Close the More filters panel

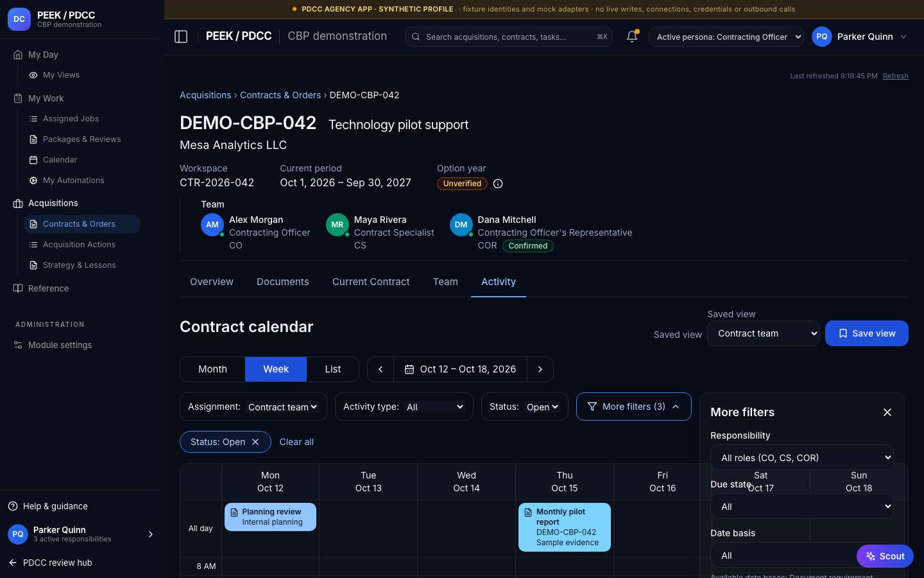(x=887, y=412)
